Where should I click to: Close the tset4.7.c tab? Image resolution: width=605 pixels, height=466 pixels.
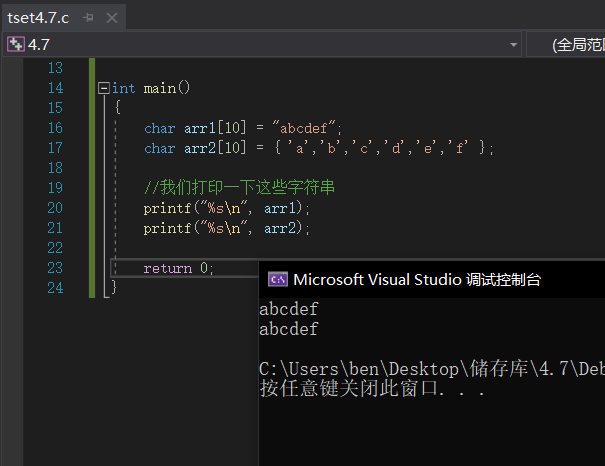pos(111,18)
